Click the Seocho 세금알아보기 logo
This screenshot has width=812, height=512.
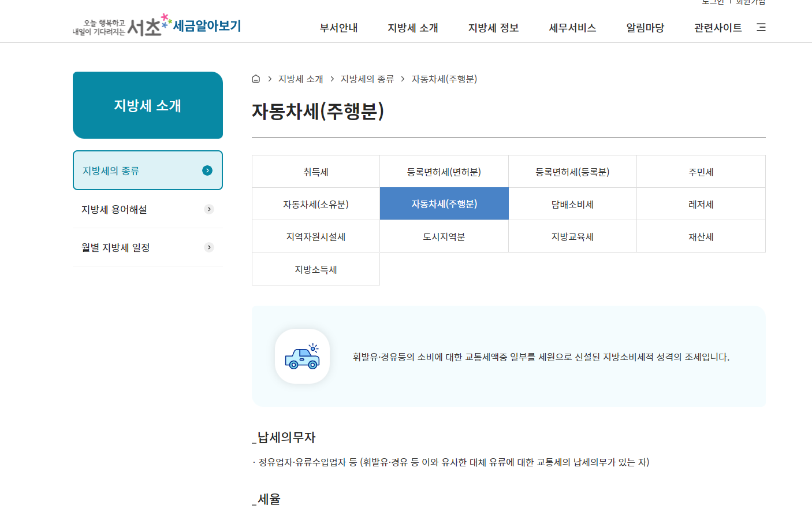tap(157, 25)
